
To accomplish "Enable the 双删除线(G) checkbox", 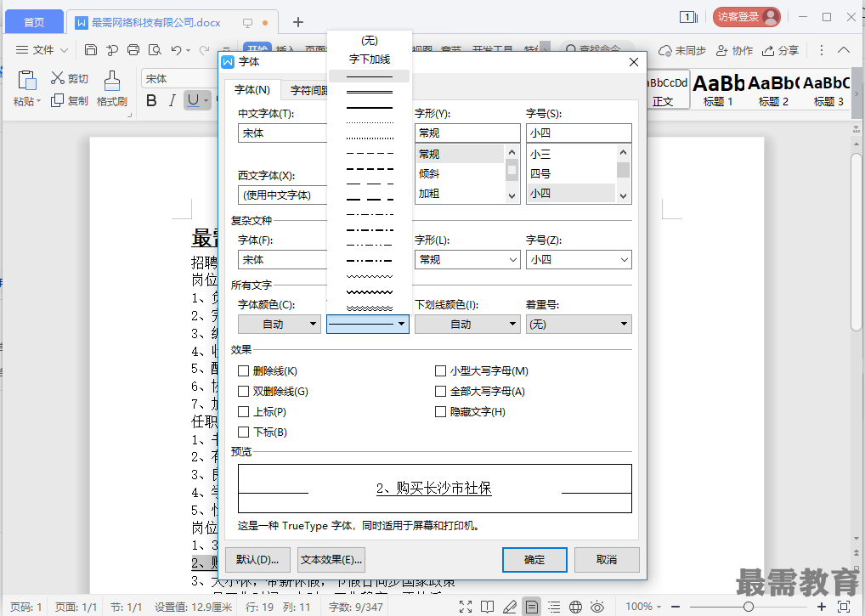I will pyautogui.click(x=243, y=391).
